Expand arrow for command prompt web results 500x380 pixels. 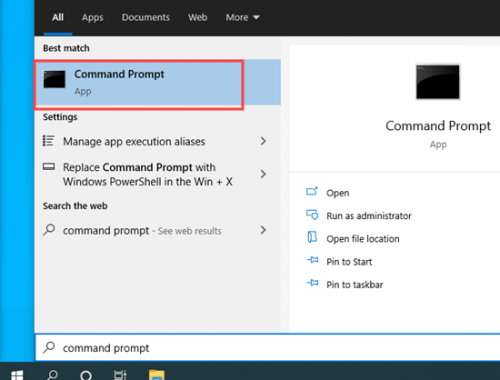point(263,230)
